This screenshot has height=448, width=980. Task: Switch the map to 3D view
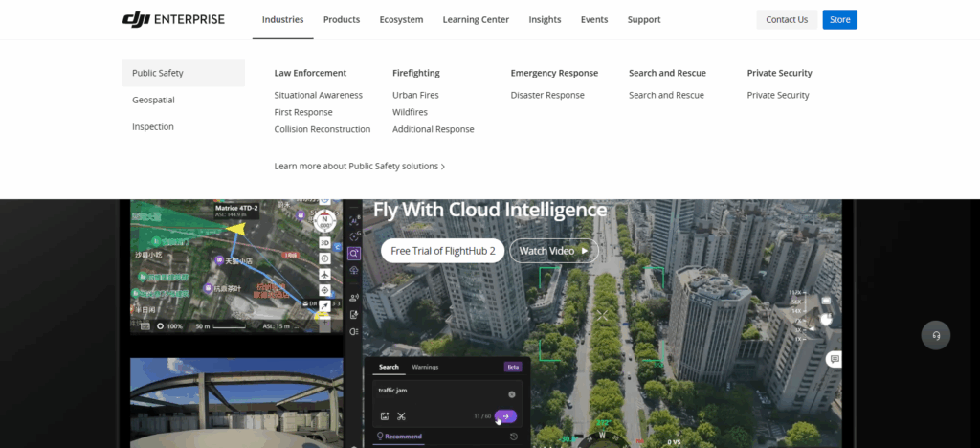point(324,243)
